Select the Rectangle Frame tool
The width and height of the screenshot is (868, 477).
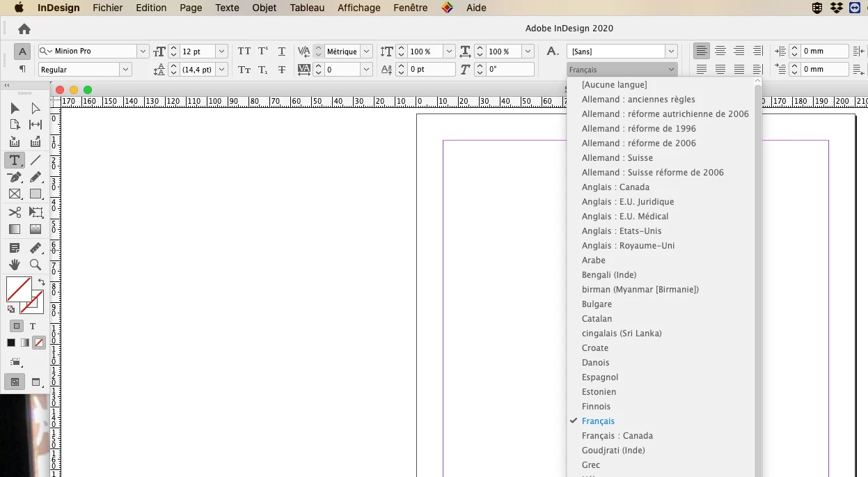coord(15,194)
